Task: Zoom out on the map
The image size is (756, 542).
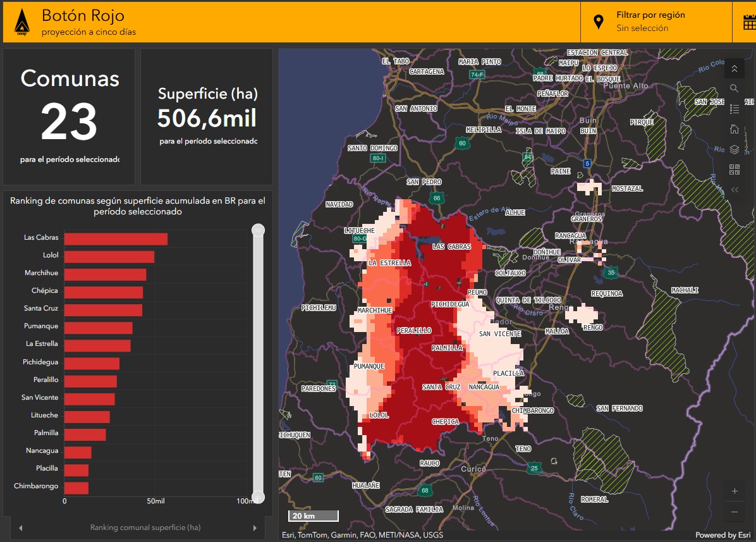Action: pos(734,512)
